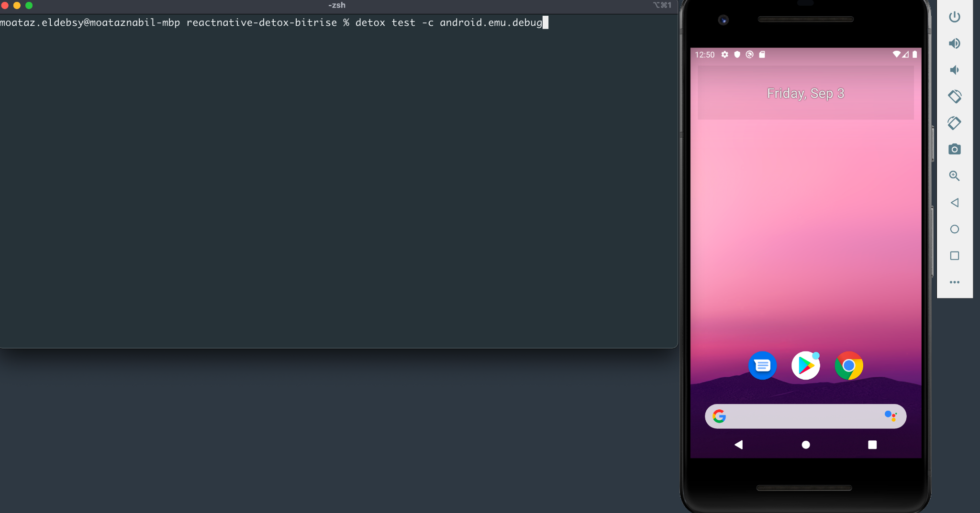Image resolution: width=980 pixels, height=513 pixels.
Task: Tap the Wi-Fi indicator in status bar
Action: tap(897, 55)
